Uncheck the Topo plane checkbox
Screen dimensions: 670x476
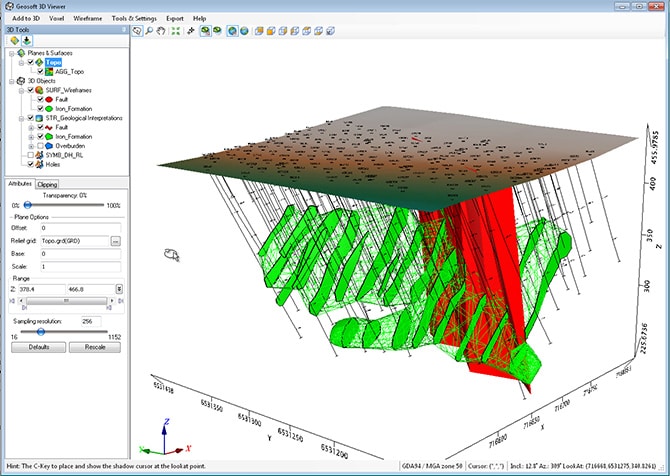tap(30, 62)
